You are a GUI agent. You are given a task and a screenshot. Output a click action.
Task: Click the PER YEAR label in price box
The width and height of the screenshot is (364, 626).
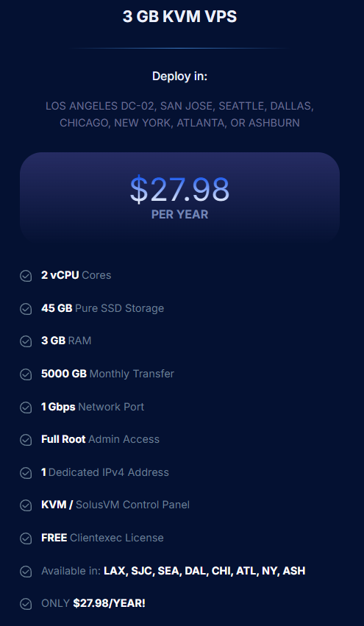pyautogui.click(x=179, y=214)
